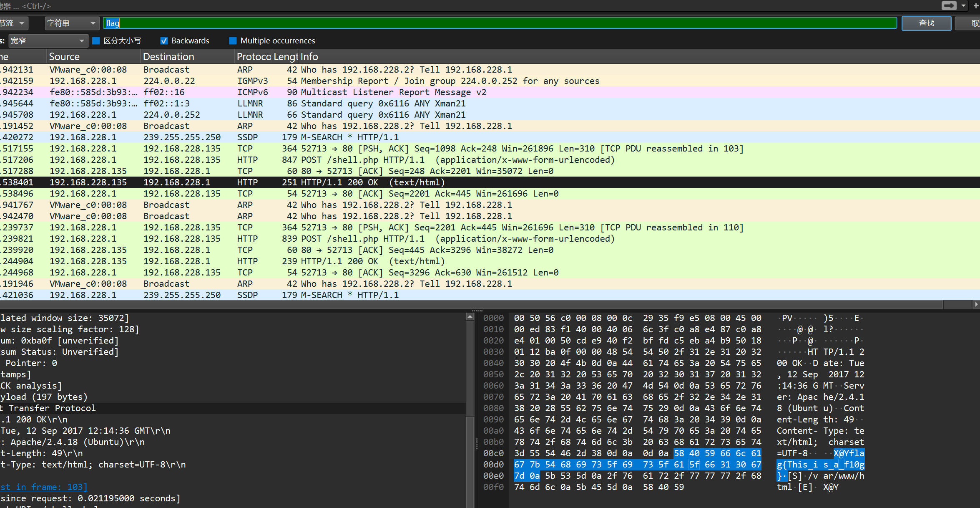
Task: Toggle the 区分大小写 case sensitive checkbox
Action: pyautogui.click(x=96, y=40)
